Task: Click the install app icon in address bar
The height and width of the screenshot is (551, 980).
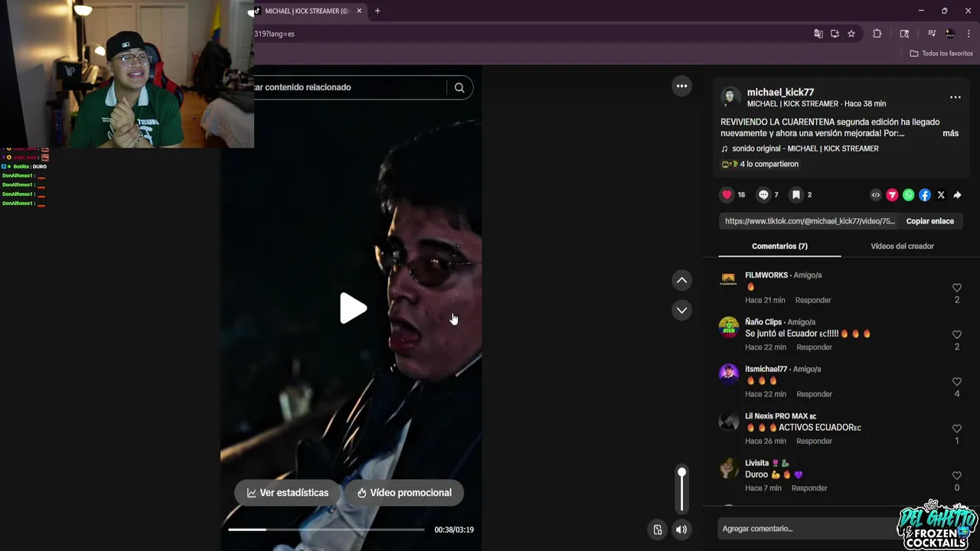Action: point(835,34)
